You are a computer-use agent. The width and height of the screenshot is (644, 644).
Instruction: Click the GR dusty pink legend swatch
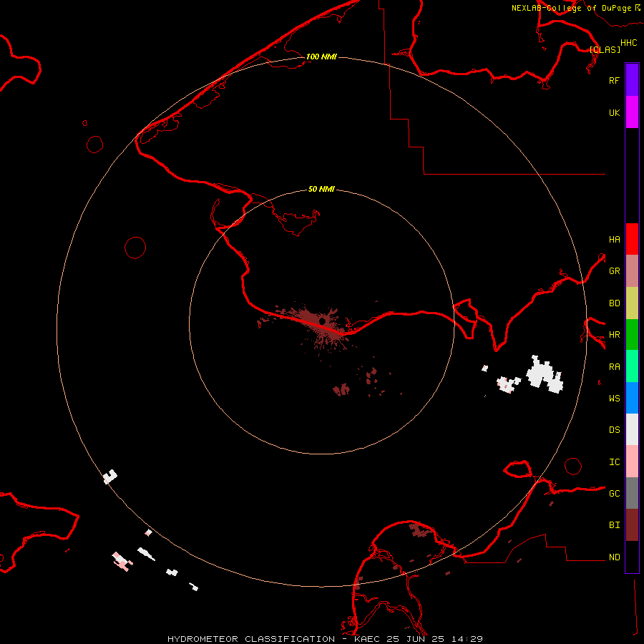632,271
